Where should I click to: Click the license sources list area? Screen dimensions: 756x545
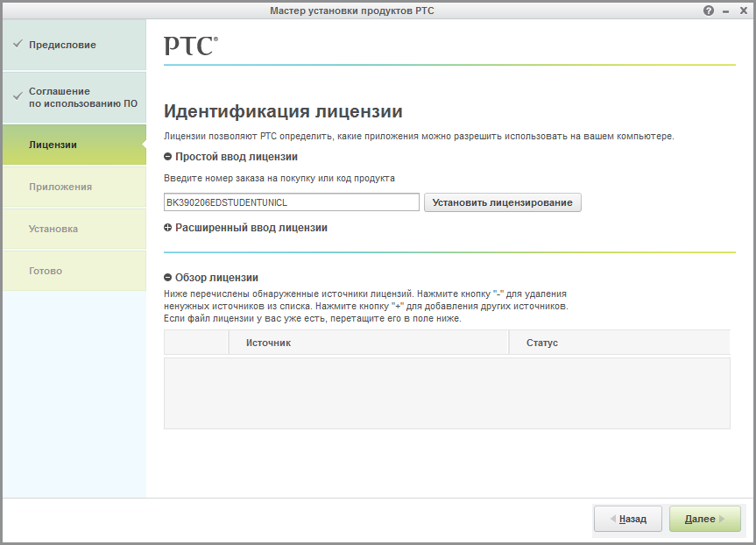tap(447, 393)
